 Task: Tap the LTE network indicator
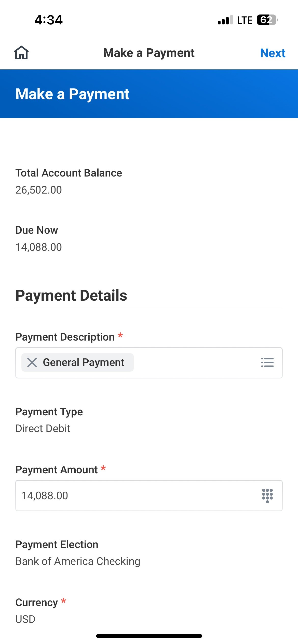coord(245,20)
